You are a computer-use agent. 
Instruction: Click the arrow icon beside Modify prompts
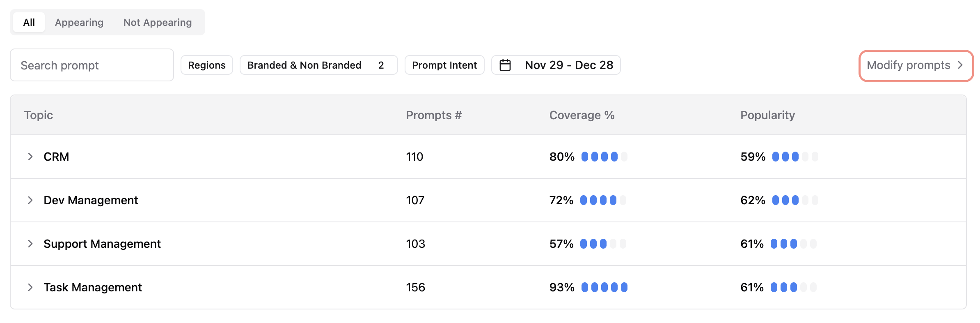point(960,65)
